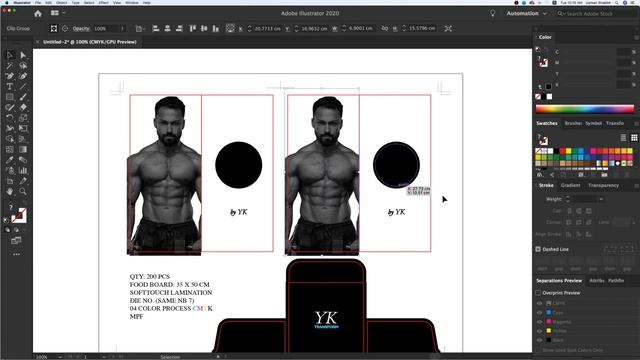Choose the Shaper pencil tool
This screenshot has width=640, height=360.
point(10,108)
